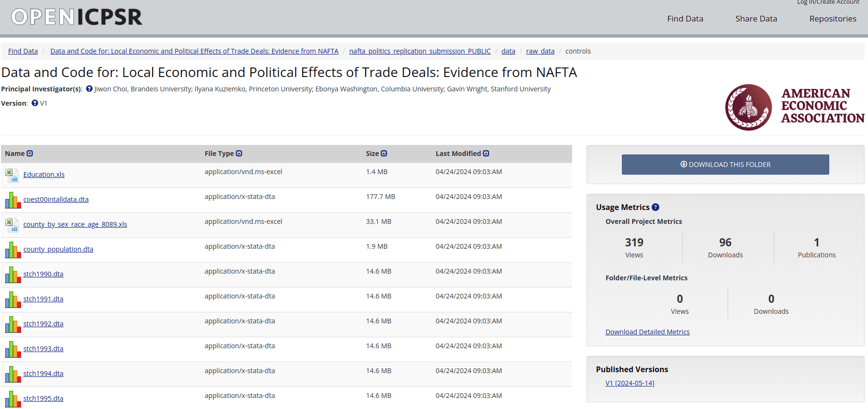This screenshot has height=409, width=868.
Task: Click the 1 Publications metric
Action: pos(817,248)
